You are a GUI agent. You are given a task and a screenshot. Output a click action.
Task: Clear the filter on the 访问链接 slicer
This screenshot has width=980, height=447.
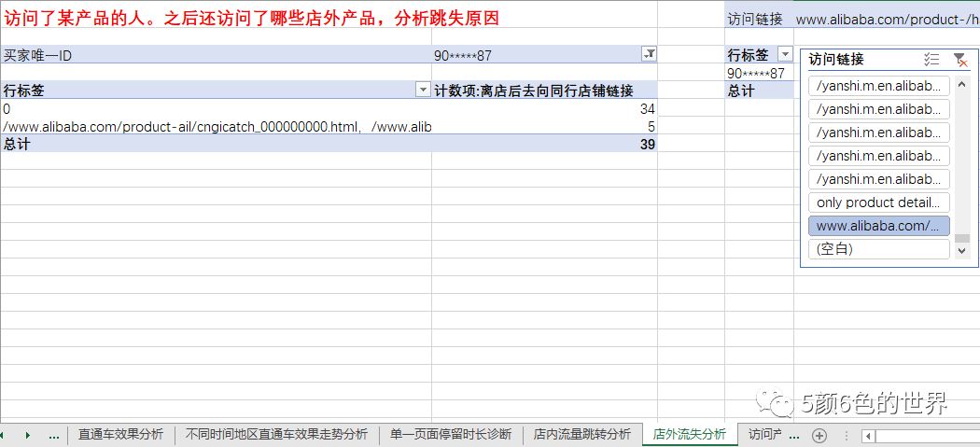tap(960, 60)
